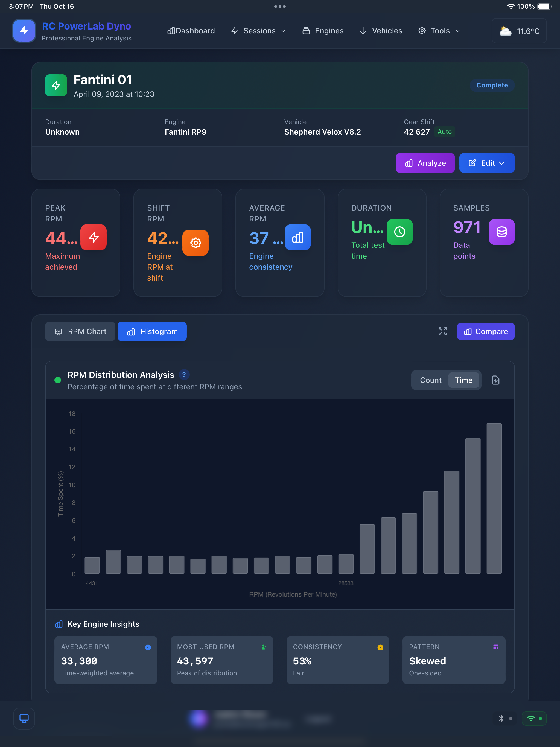Click the green Wi-Fi connection indicator

534,719
